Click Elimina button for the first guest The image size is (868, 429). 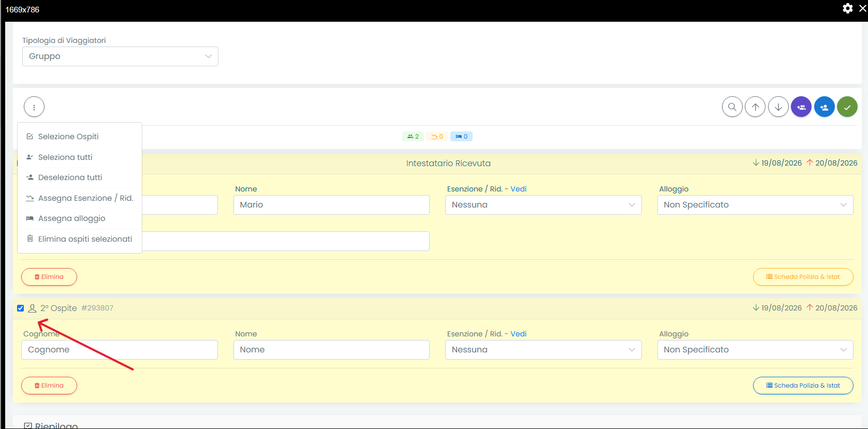(x=49, y=277)
